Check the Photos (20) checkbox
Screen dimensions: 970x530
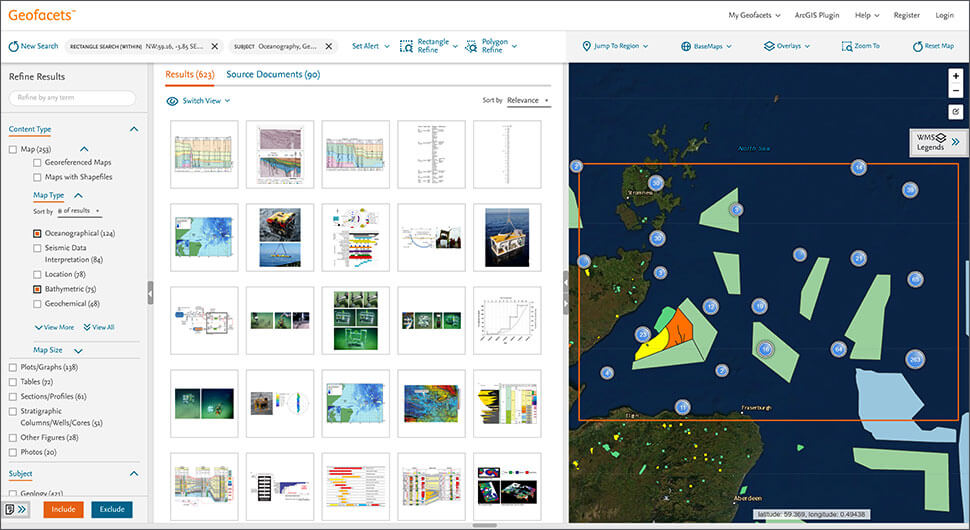pyautogui.click(x=13, y=453)
